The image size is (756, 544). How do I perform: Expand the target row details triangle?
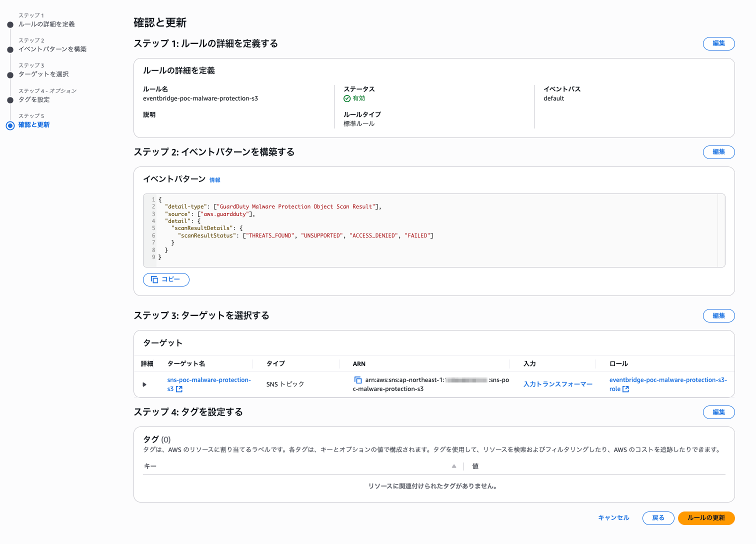tap(144, 384)
